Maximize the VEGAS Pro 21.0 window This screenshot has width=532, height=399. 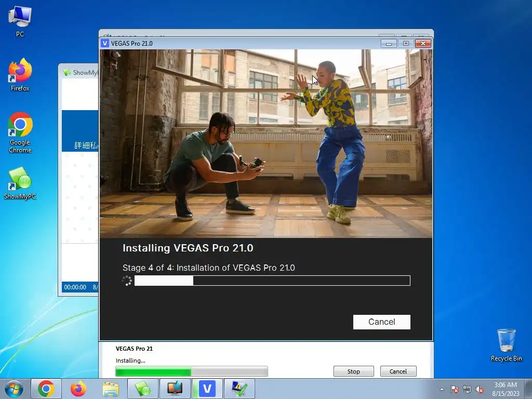click(406, 44)
